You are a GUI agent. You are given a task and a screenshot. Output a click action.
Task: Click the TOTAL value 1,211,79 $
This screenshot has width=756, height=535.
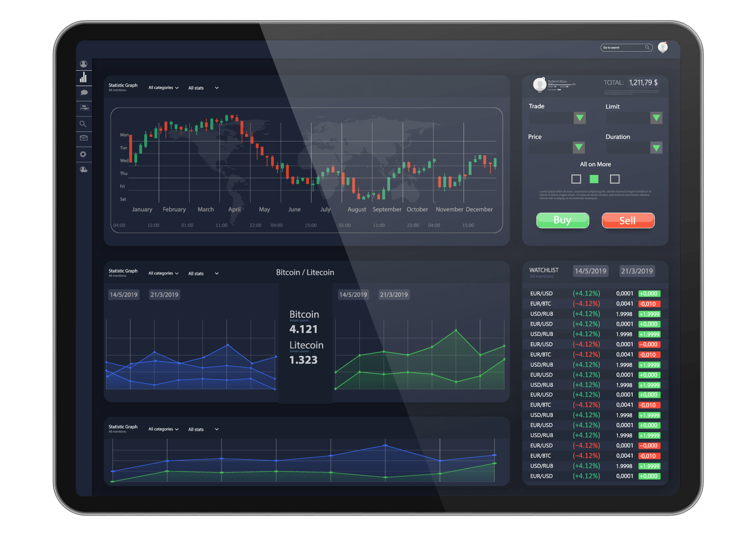point(643,82)
